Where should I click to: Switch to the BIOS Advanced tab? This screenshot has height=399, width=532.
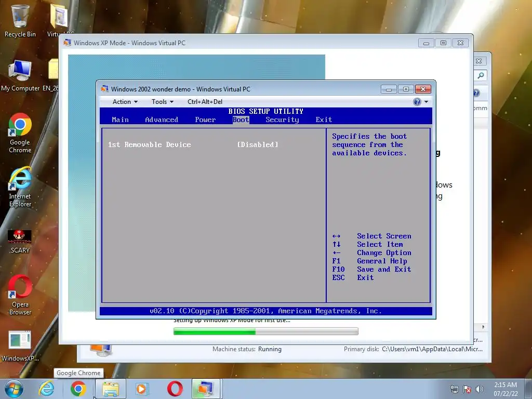click(162, 120)
